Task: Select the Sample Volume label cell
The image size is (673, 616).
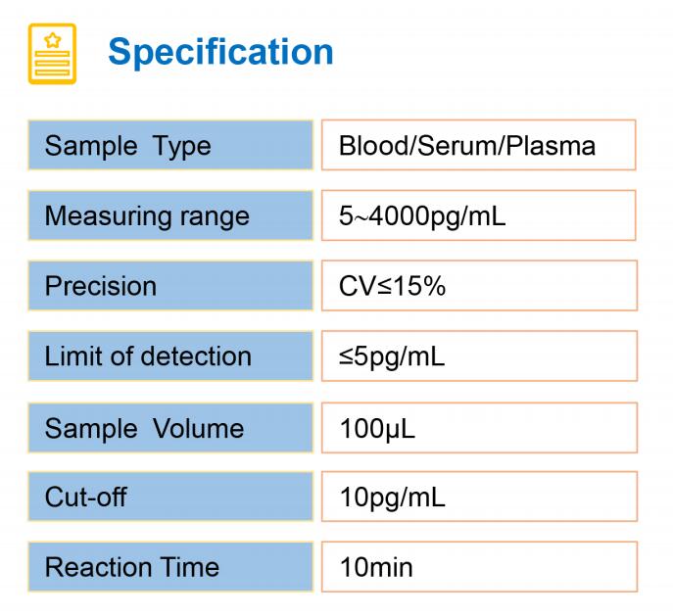Action: [x=170, y=428]
